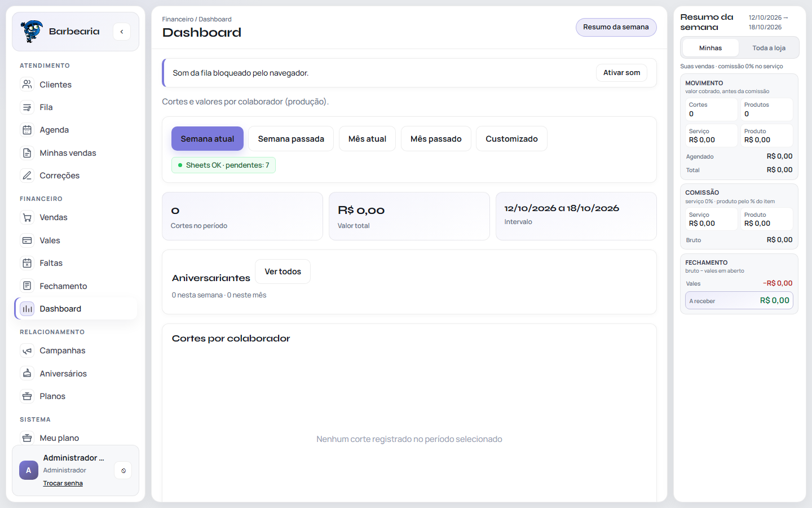Viewport: 812px width, 508px height.
Task: Select the Semana passada period filter
Action: coord(291,139)
